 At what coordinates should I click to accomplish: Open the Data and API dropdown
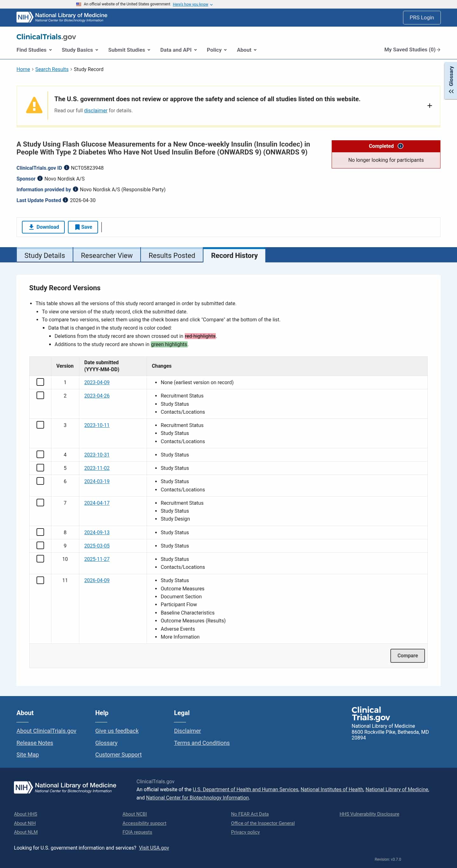click(178, 50)
